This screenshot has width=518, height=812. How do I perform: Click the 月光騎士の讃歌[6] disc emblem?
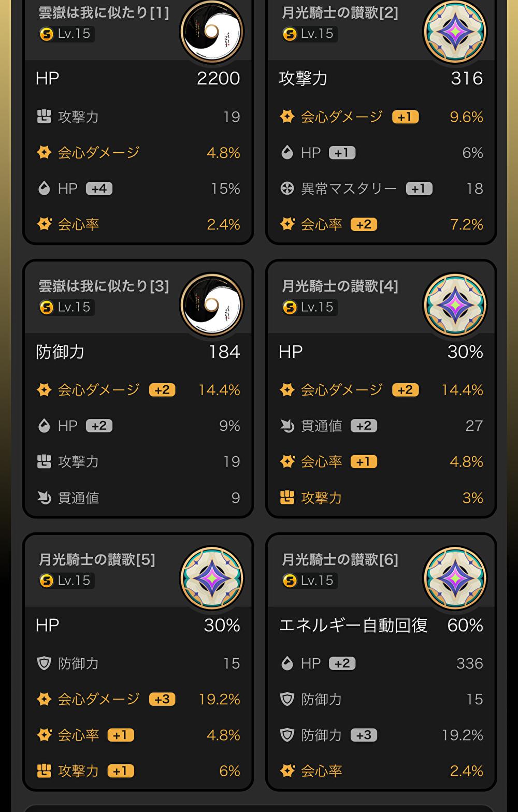tap(454, 578)
